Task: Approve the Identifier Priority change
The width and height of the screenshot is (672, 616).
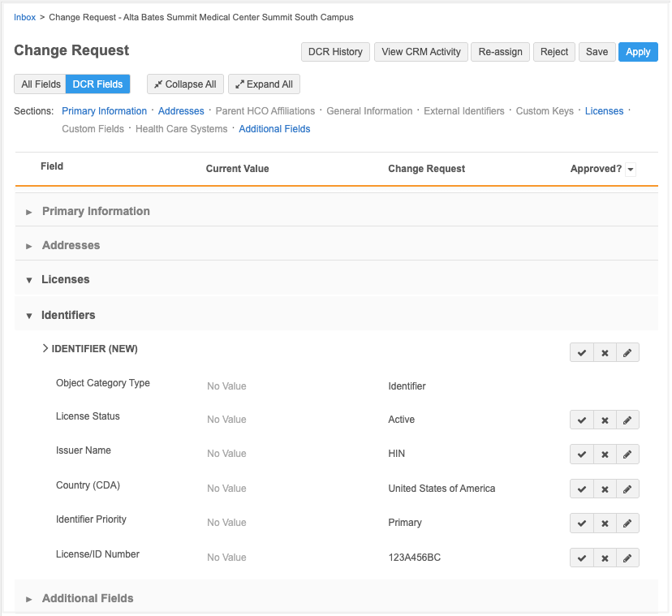Action: [582, 523]
